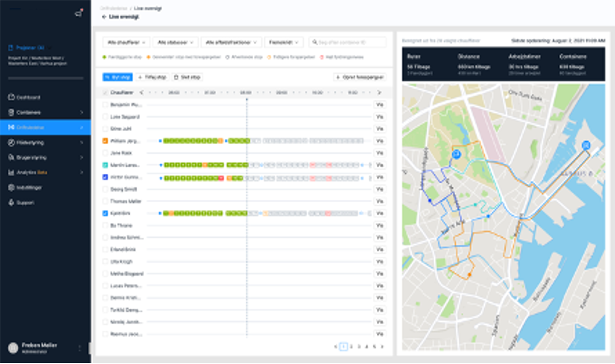Click the red stop block in Victor's timeline

coord(221,178)
